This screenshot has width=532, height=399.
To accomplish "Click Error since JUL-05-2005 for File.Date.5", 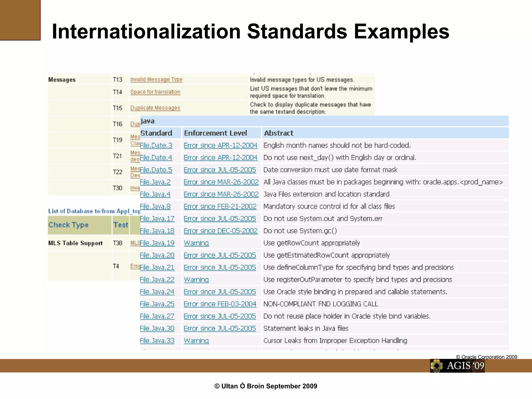I will click(x=220, y=170).
